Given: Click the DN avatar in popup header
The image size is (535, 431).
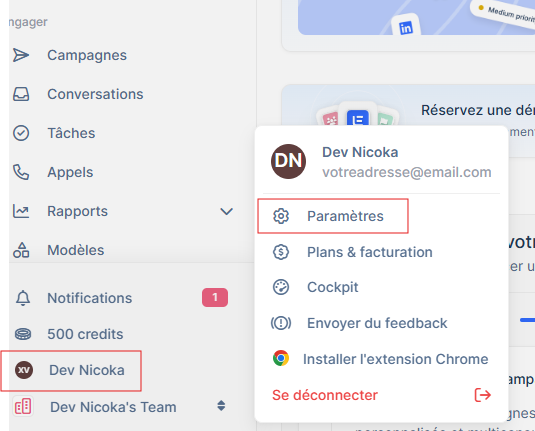Looking at the screenshot, I should tap(288, 161).
